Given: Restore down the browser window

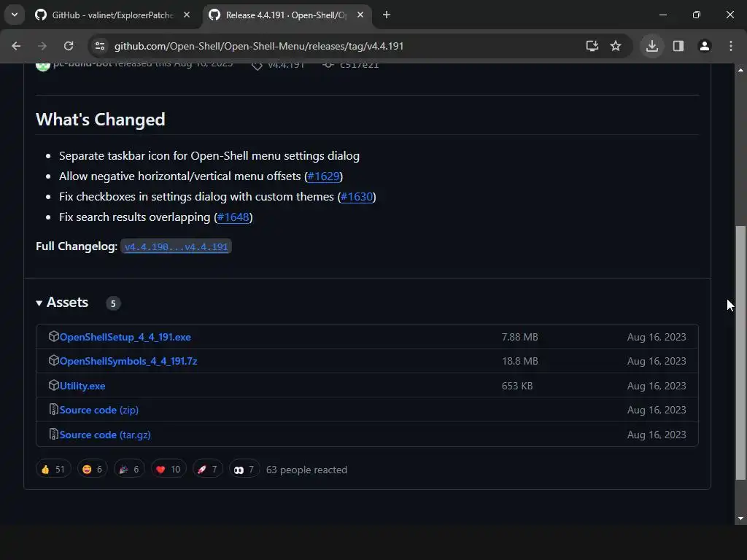Looking at the screenshot, I should tap(697, 15).
